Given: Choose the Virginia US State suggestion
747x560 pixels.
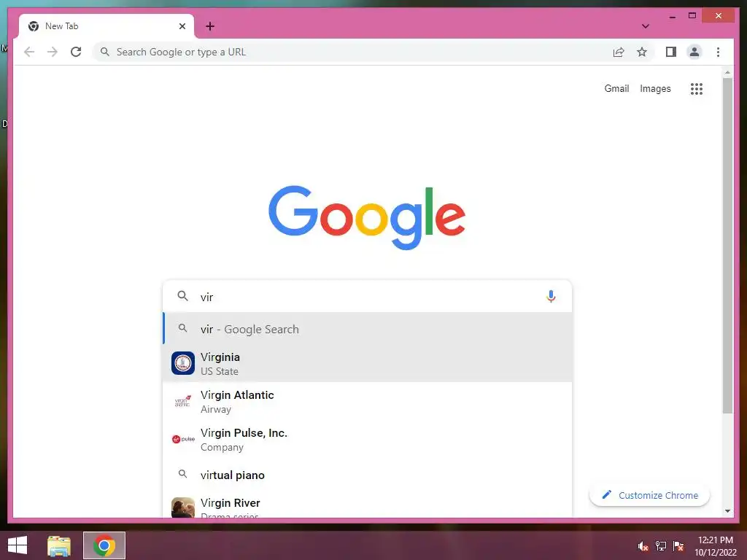Looking at the screenshot, I should 368,364.
